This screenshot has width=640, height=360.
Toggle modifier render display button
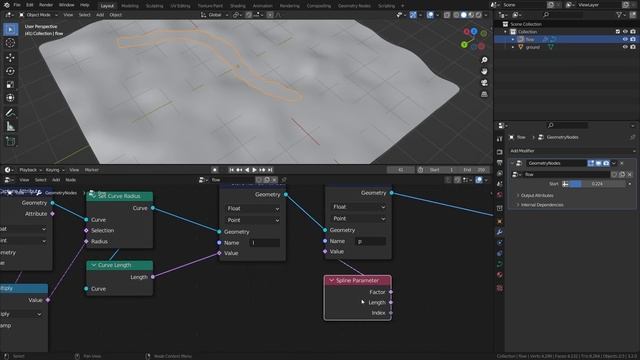(x=606, y=163)
